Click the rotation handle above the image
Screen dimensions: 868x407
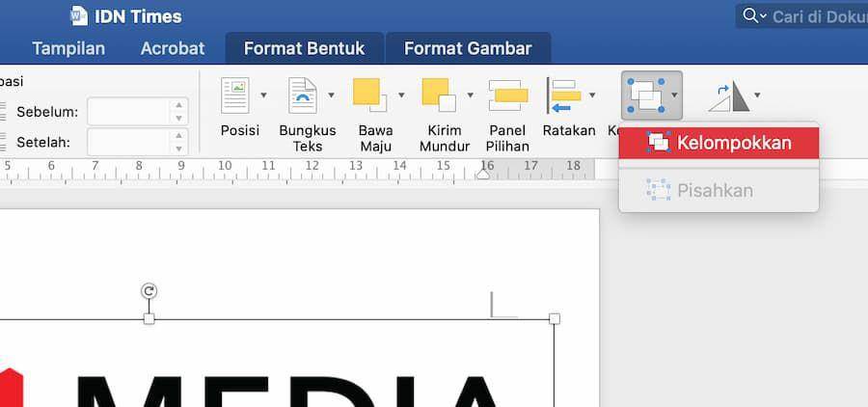click(x=149, y=291)
